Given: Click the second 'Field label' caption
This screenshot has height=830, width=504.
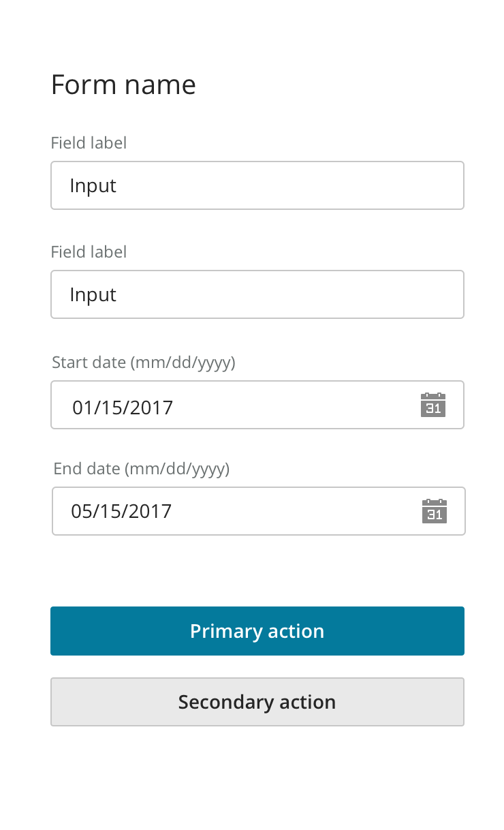Looking at the screenshot, I should point(89,252).
